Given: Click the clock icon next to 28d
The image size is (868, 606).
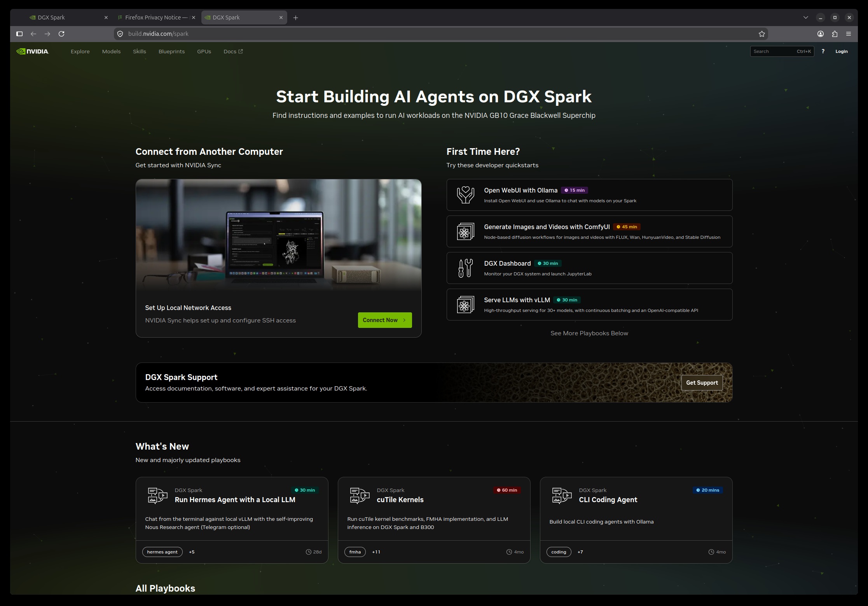Looking at the screenshot, I should [309, 552].
